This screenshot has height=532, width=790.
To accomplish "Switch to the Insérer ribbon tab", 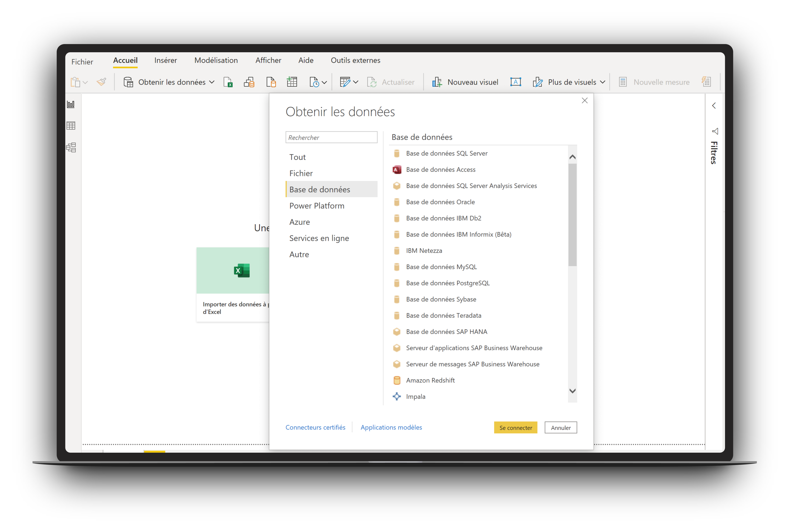I will pyautogui.click(x=165, y=60).
